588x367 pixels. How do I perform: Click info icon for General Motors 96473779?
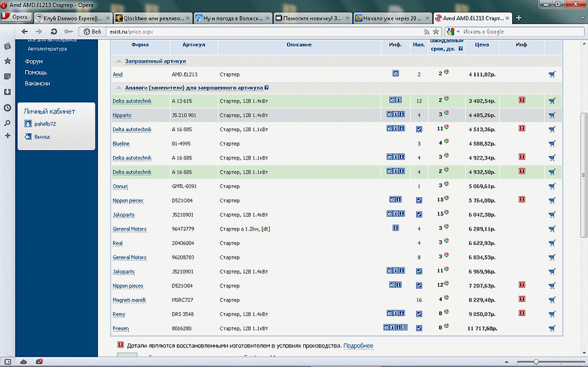coord(395,229)
